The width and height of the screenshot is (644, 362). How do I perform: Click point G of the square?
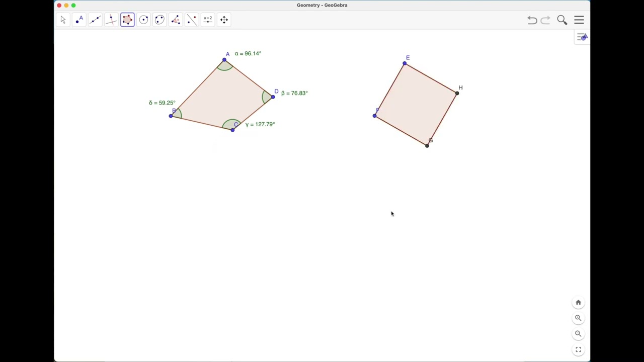[x=427, y=146]
